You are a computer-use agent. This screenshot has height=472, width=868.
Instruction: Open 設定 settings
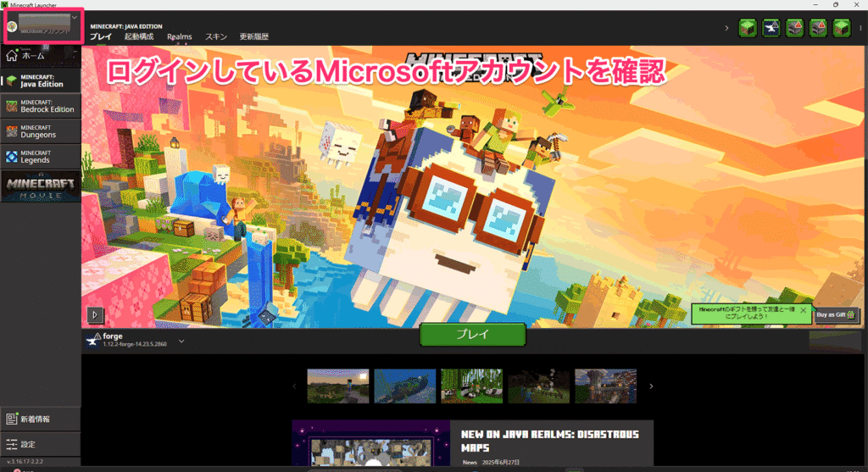click(41, 444)
